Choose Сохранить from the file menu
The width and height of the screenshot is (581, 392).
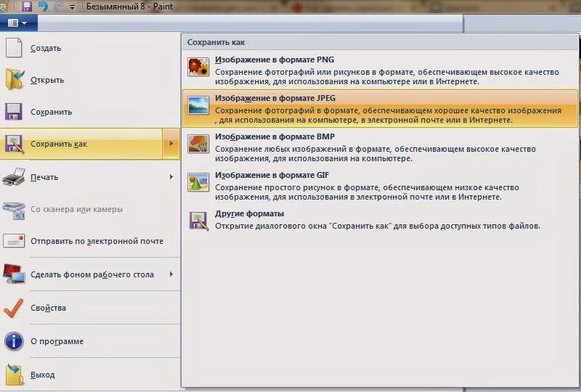90,112
